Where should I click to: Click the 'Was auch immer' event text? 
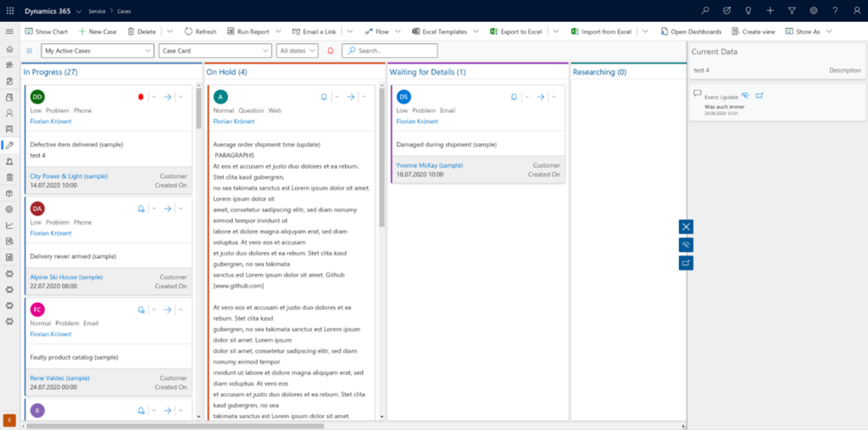click(x=724, y=106)
